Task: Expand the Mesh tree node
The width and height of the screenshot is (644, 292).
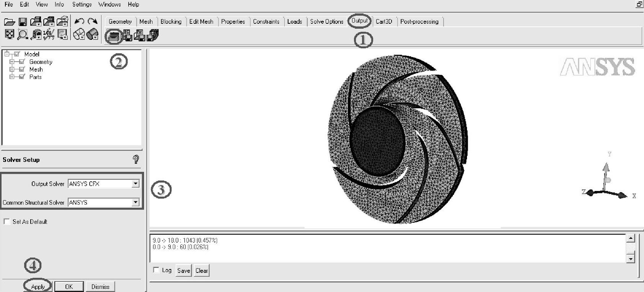Action: click(12, 69)
